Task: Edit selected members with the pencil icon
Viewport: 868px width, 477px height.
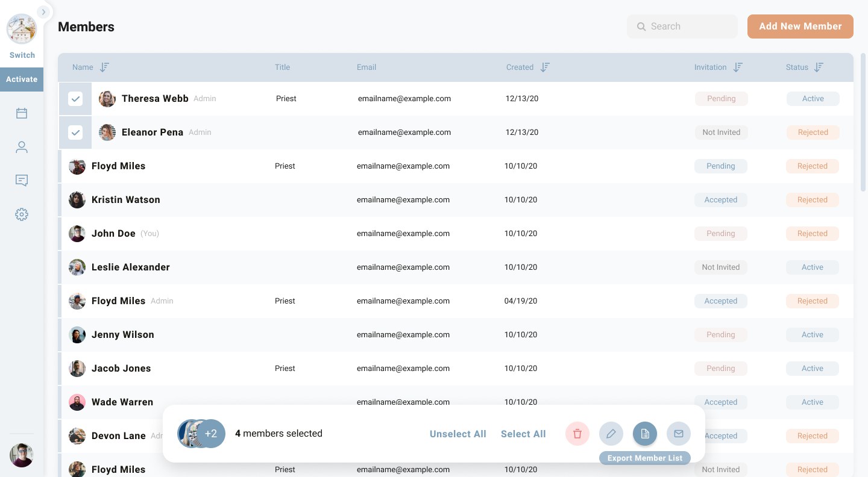Action: pos(611,434)
